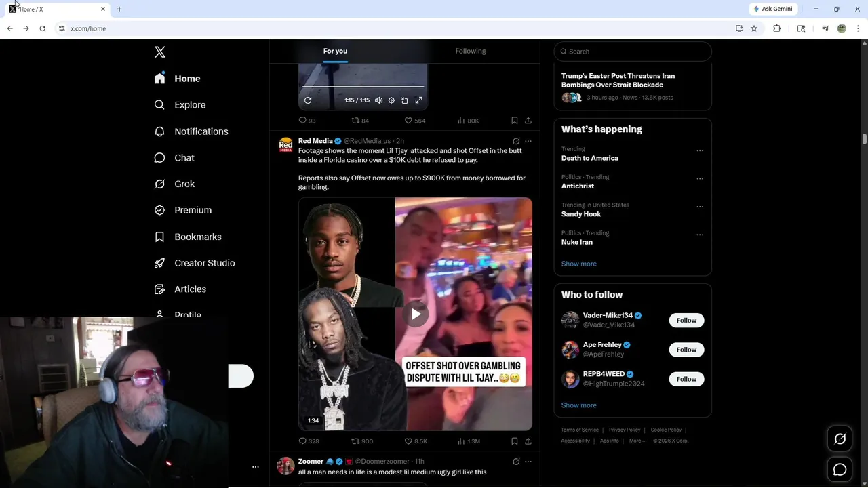Open Premium in the sidebar
Screen dimensions: 868x488
183,210
